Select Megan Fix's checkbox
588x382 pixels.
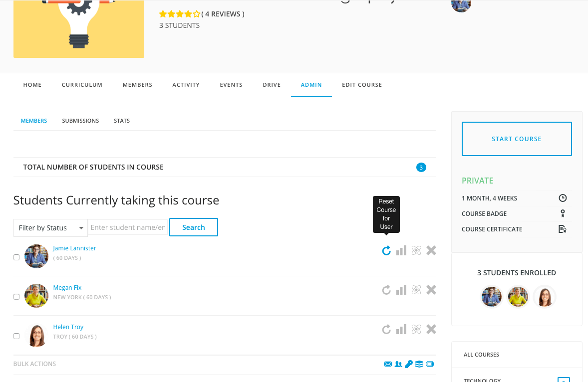(x=16, y=297)
